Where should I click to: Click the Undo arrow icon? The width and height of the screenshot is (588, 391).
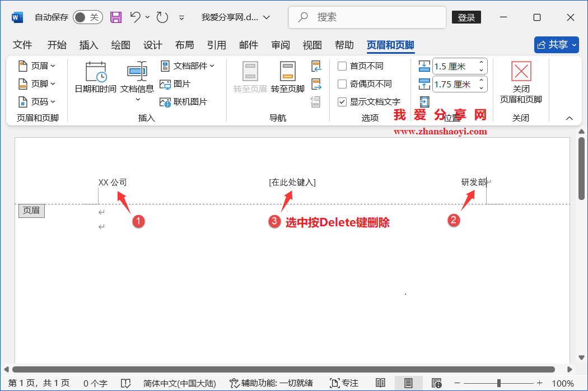pos(135,17)
